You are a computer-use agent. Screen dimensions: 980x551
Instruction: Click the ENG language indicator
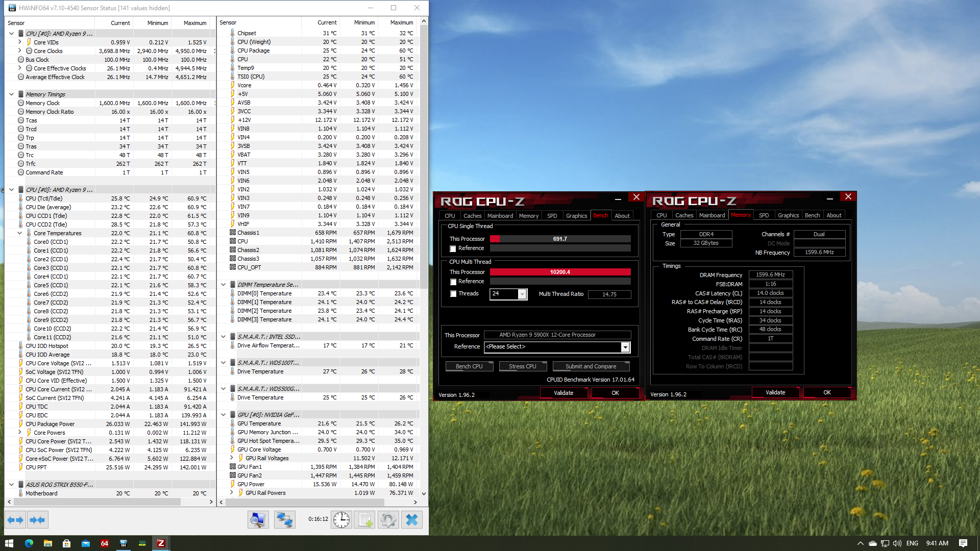[912, 543]
